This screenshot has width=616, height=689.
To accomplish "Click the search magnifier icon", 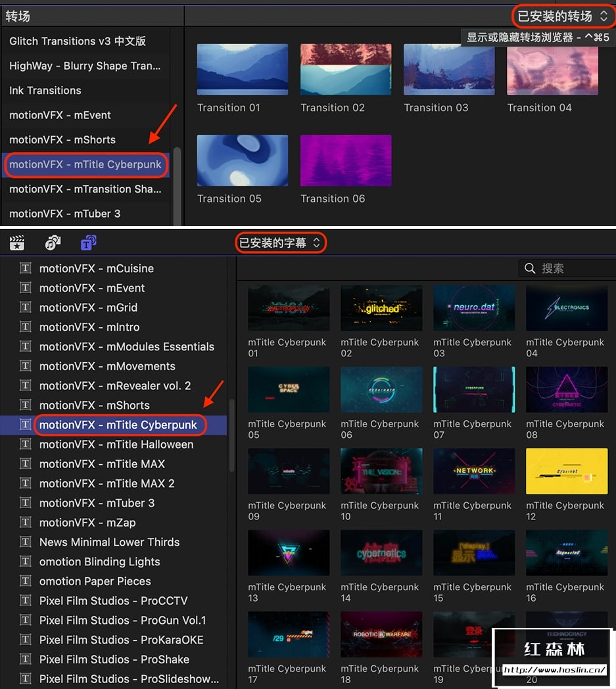I will tap(530, 268).
